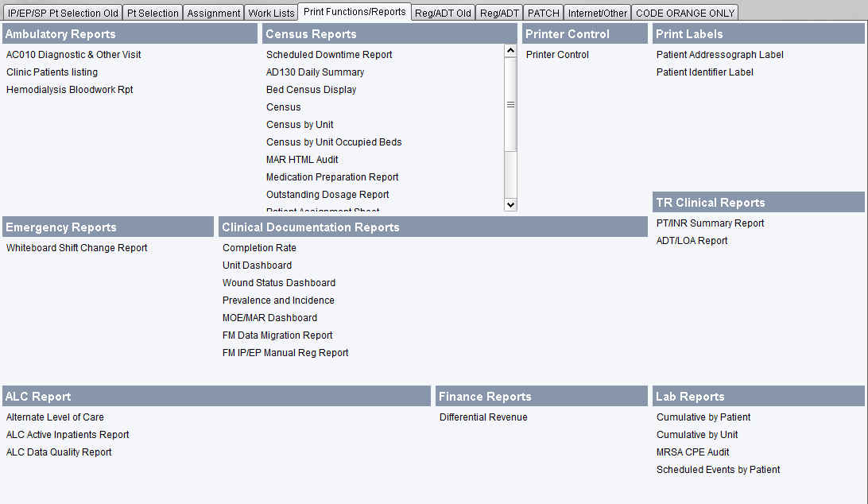Open the MAR HTML Audit report

click(x=302, y=159)
